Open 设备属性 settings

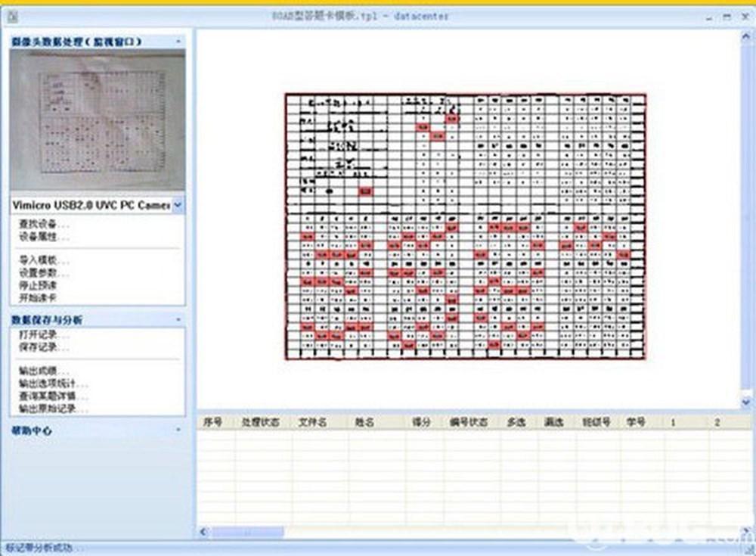click(43, 237)
